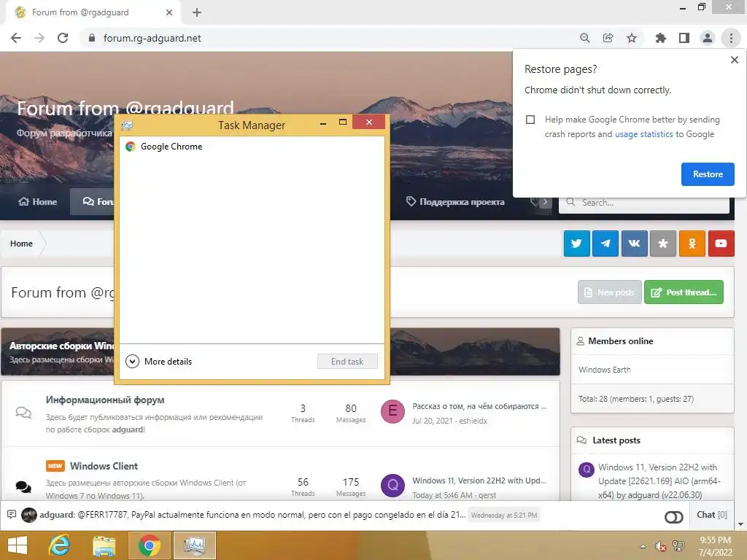The image size is (747, 560).
Task: Open Поддержка проекта nav item
Action: point(455,202)
